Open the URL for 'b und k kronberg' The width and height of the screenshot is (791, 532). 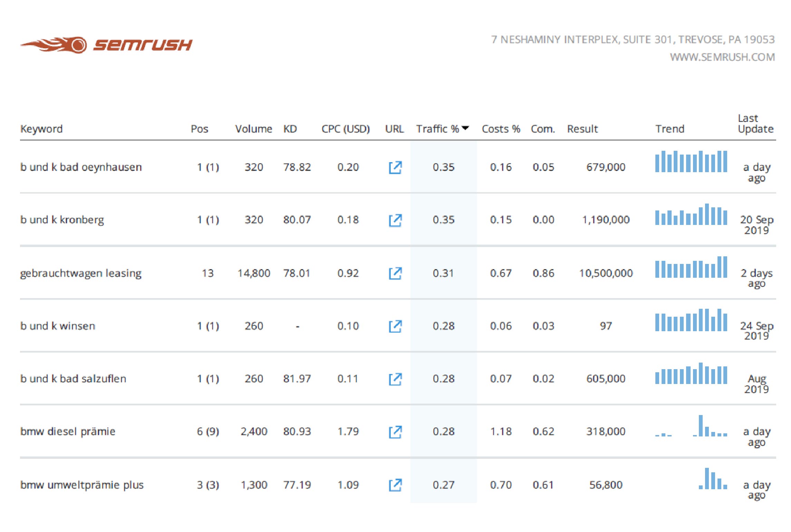pos(395,220)
